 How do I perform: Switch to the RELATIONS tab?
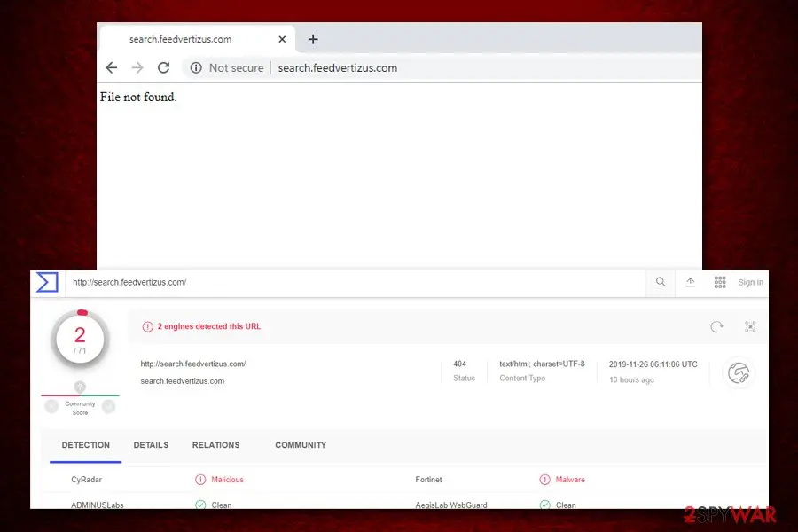point(215,445)
